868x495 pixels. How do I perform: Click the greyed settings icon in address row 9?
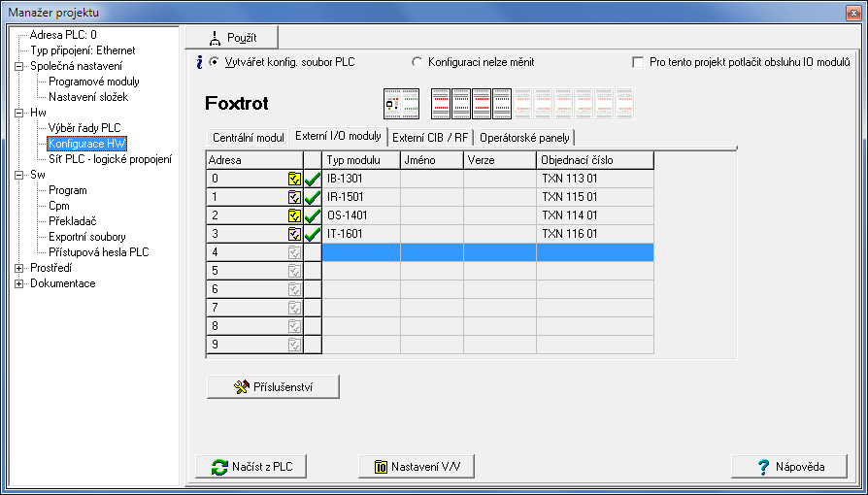coord(294,345)
